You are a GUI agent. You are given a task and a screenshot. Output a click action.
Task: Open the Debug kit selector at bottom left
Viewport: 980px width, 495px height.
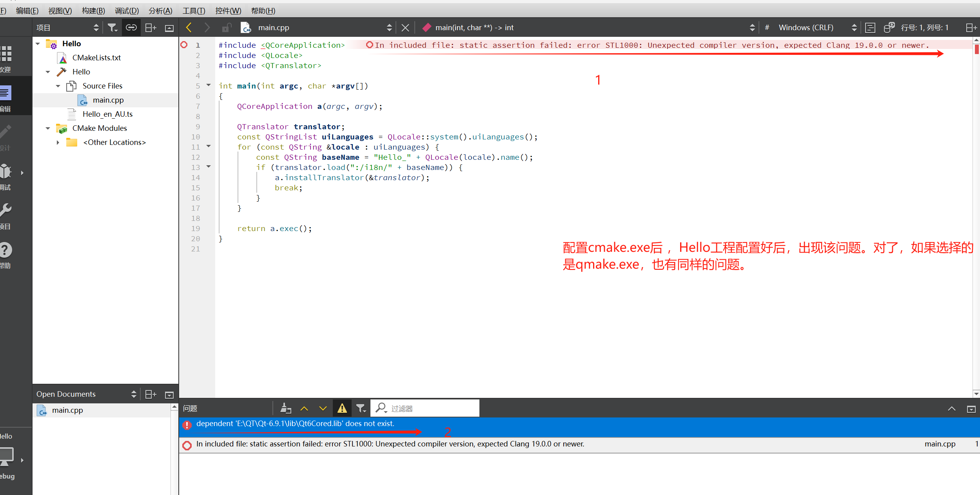8,456
